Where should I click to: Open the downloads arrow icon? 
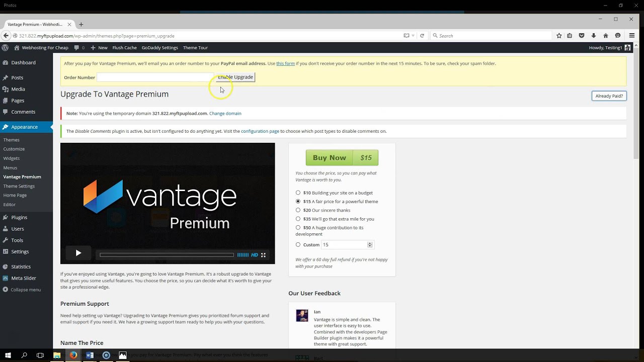pyautogui.click(x=594, y=36)
